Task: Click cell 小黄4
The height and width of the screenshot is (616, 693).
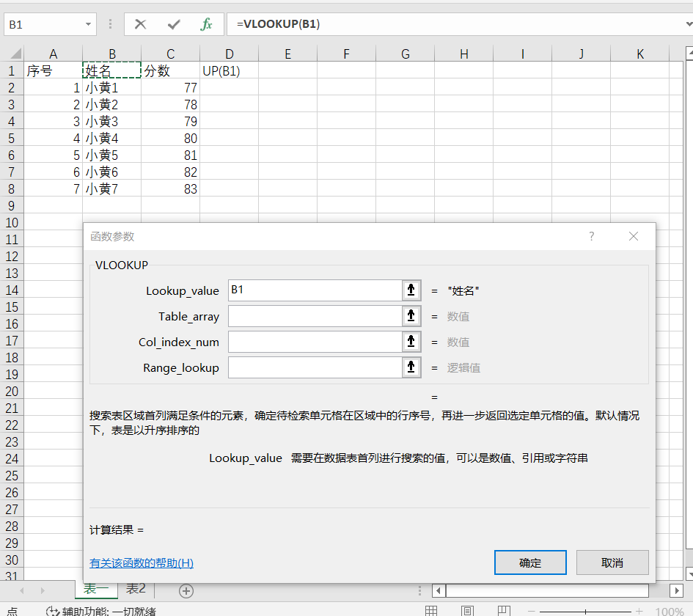Action: click(x=111, y=139)
